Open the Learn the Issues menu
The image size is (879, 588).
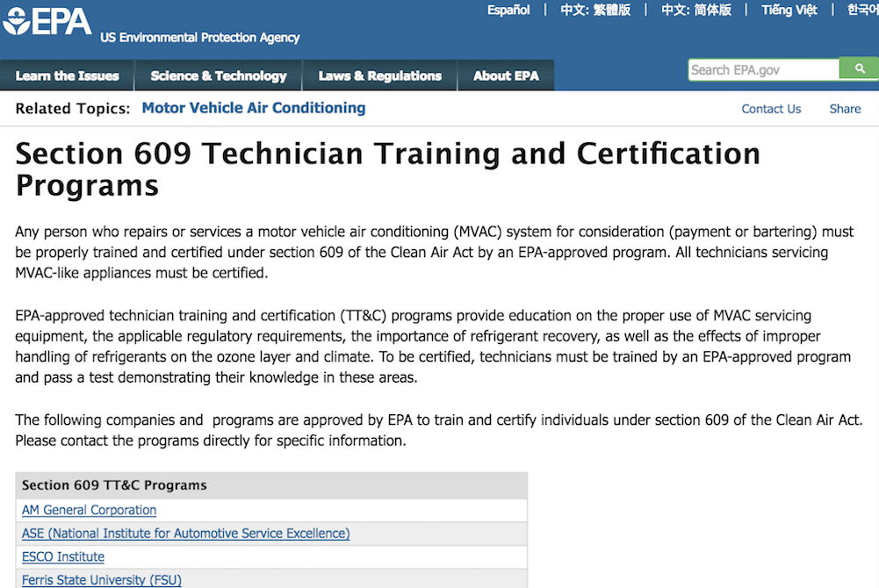(x=68, y=75)
